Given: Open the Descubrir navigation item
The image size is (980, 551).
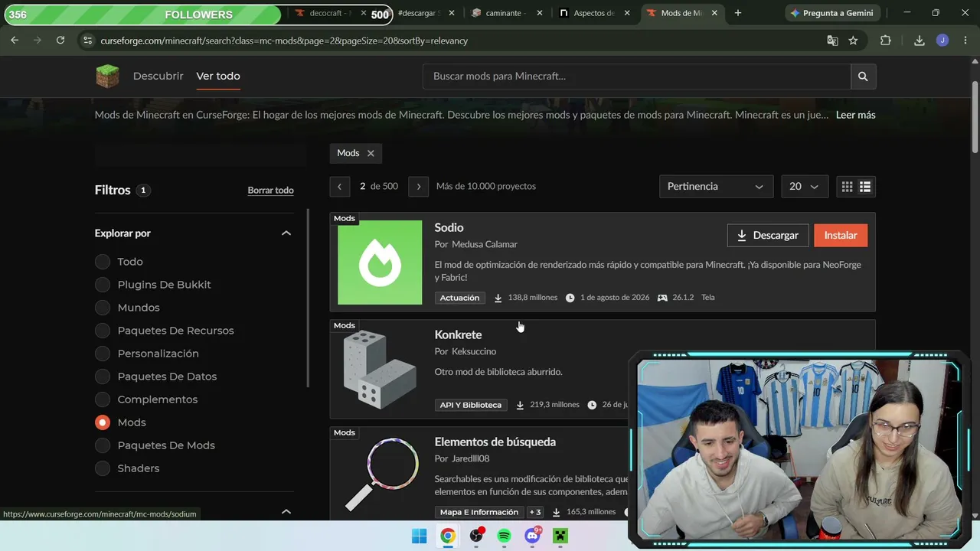Looking at the screenshot, I should pyautogui.click(x=158, y=76).
